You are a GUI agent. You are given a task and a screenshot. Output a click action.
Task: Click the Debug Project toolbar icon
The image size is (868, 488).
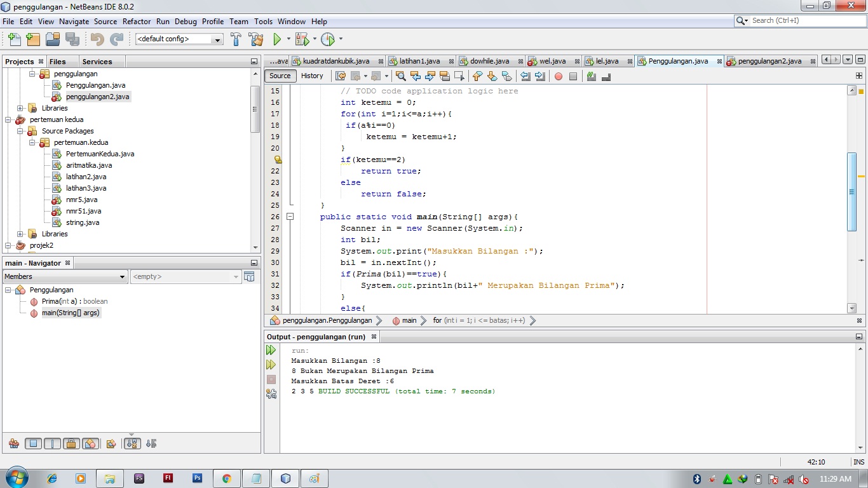[302, 39]
